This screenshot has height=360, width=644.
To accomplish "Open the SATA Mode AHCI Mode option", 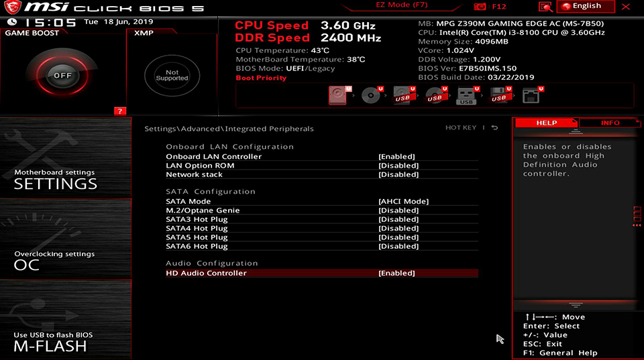I will pyautogui.click(x=403, y=201).
